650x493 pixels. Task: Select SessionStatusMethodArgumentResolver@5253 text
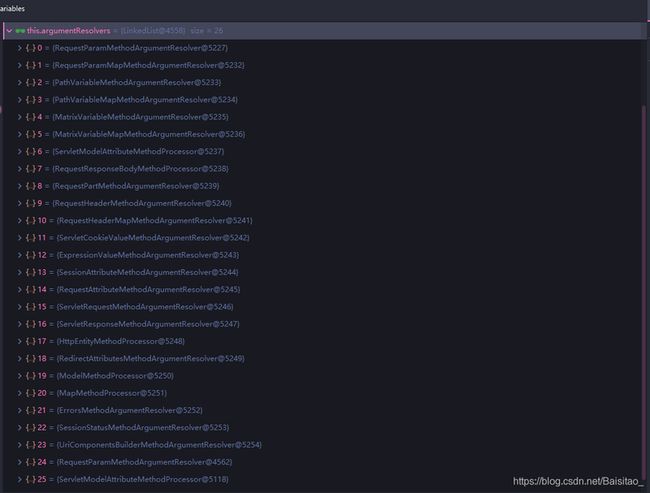pyautogui.click(x=143, y=428)
